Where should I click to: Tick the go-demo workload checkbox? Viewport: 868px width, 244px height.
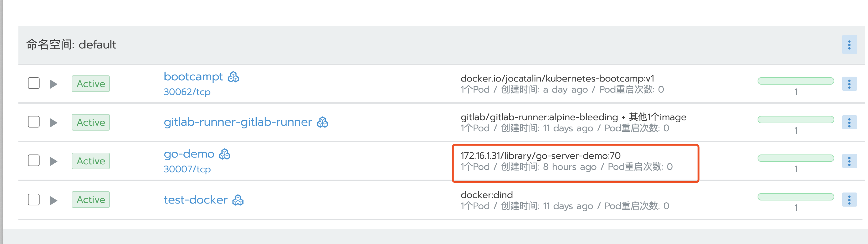(34, 161)
